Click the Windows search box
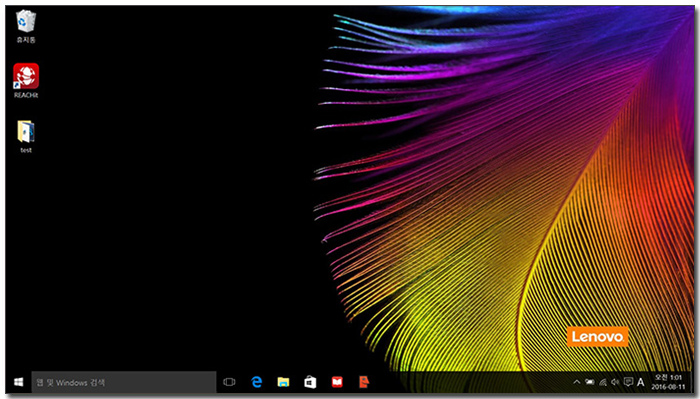 click(x=124, y=382)
